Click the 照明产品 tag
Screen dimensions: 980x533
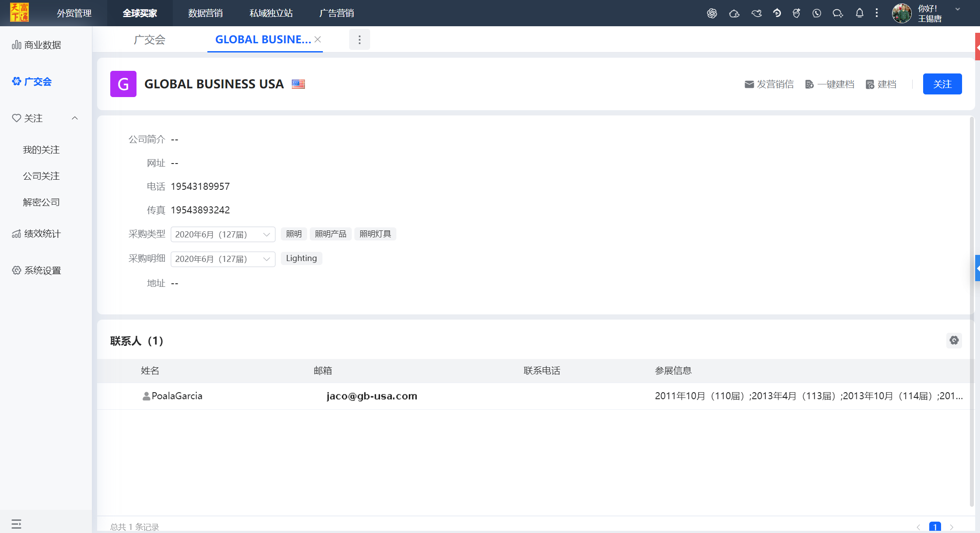(331, 234)
